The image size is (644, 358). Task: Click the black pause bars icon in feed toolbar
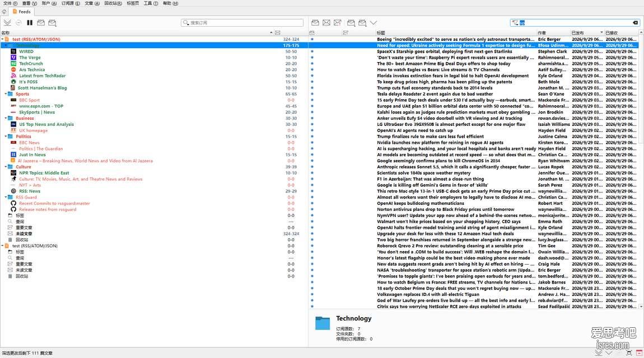[30, 22]
